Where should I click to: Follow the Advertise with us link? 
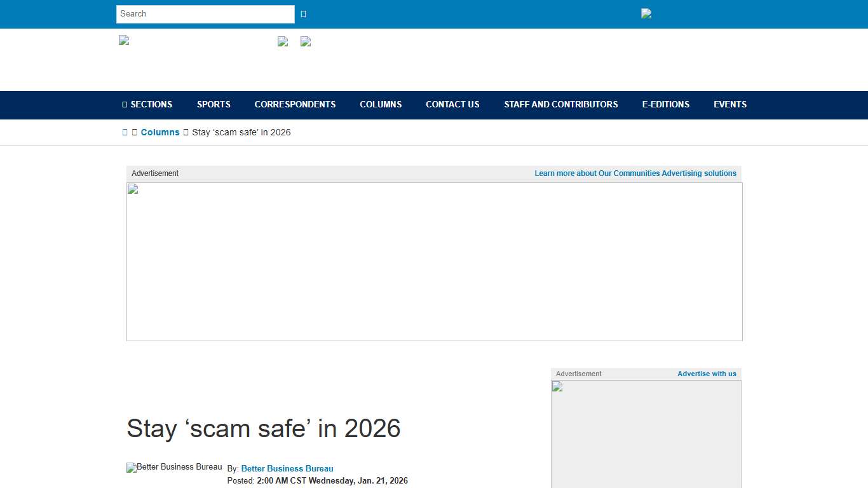point(707,374)
